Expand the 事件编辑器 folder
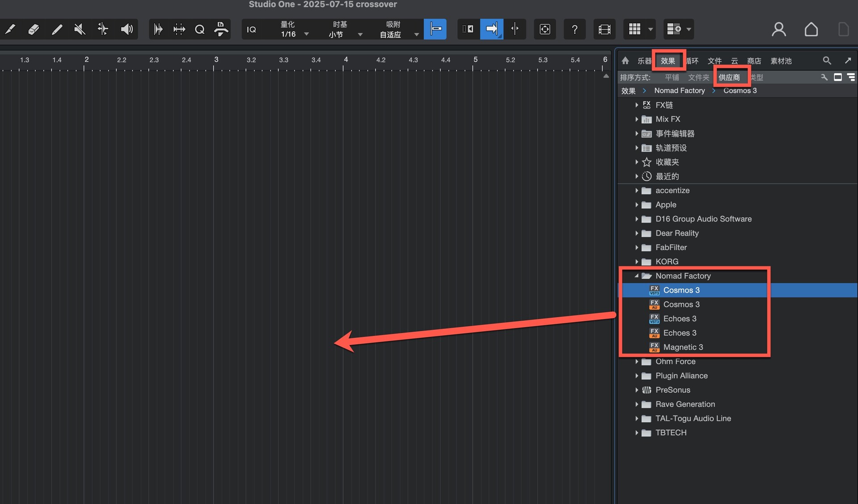The image size is (858, 504). pyautogui.click(x=637, y=134)
